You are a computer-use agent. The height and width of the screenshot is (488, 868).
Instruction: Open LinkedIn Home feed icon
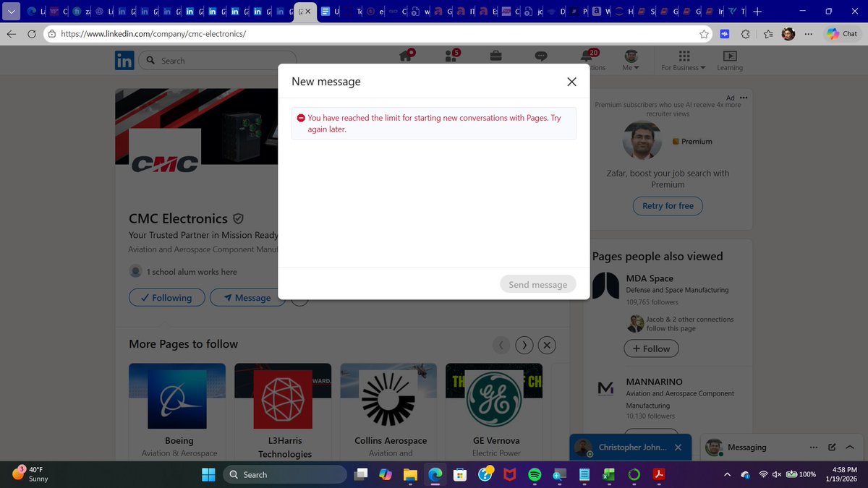coord(407,56)
